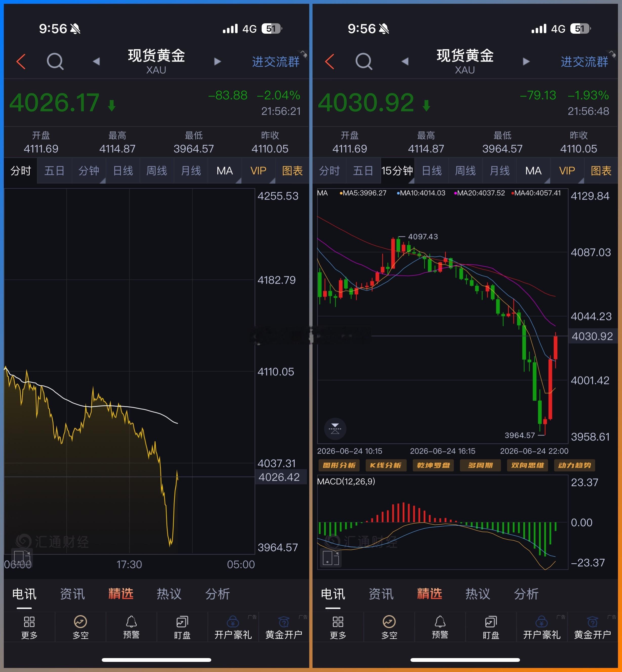Switch to 精选 tab in right screen
Image resolution: width=622 pixels, height=672 pixels.
click(x=429, y=594)
